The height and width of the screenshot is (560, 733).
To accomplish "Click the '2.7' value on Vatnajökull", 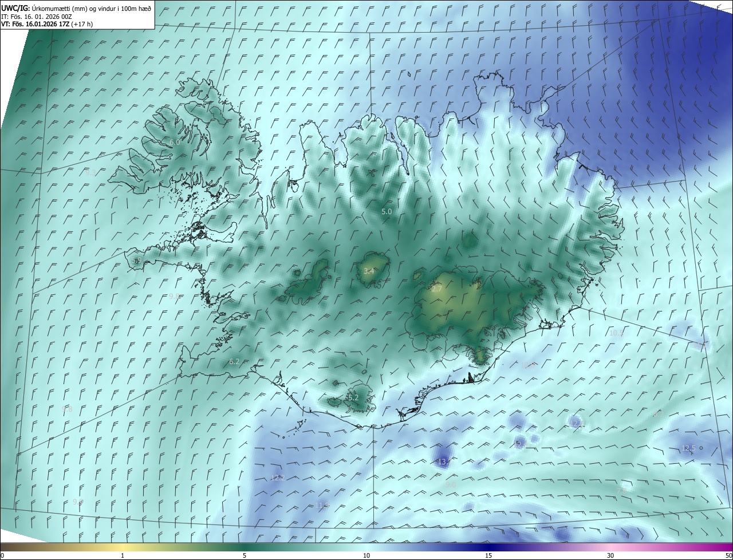I will tap(436, 289).
